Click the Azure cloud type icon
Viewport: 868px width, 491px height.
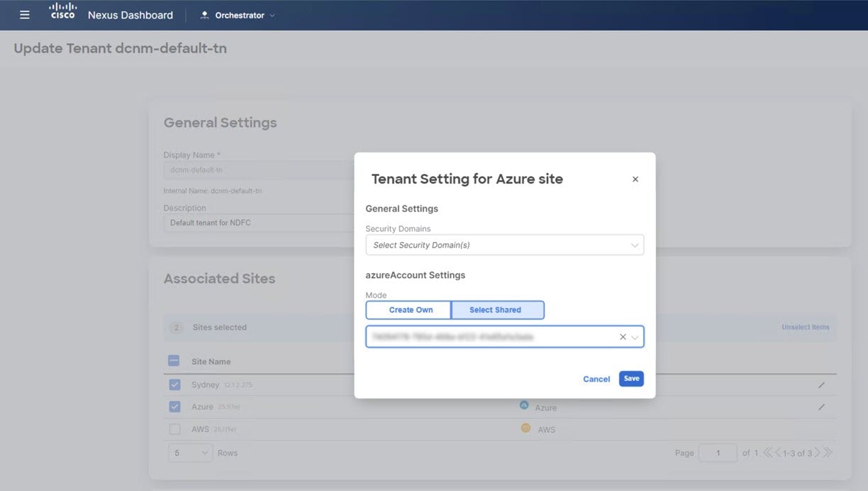click(525, 406)
